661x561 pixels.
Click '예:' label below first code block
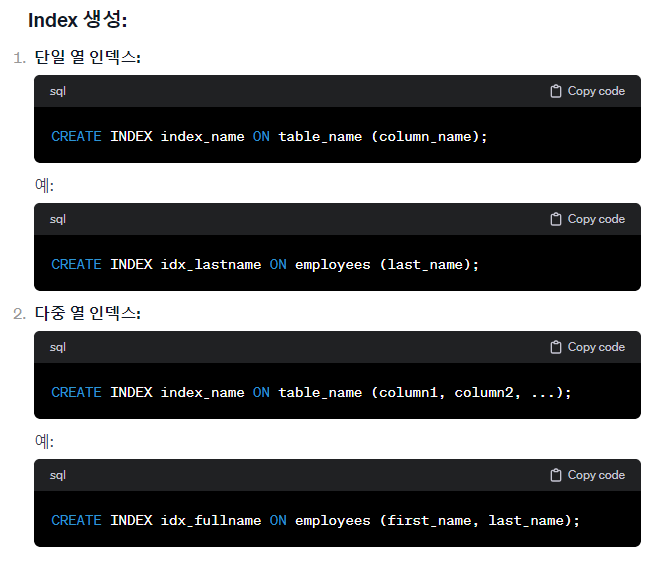44,185
